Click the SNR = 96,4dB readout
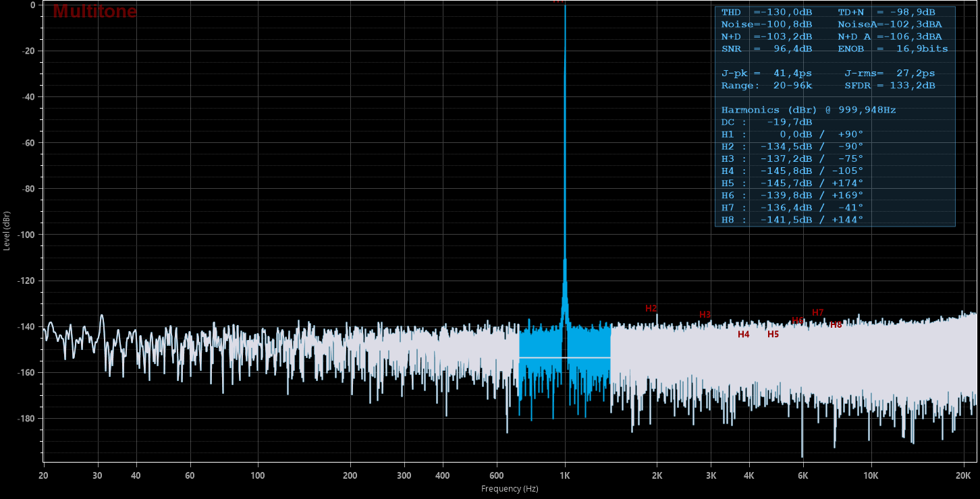Viewport: 980px width, 499px height. pos(767,49)
